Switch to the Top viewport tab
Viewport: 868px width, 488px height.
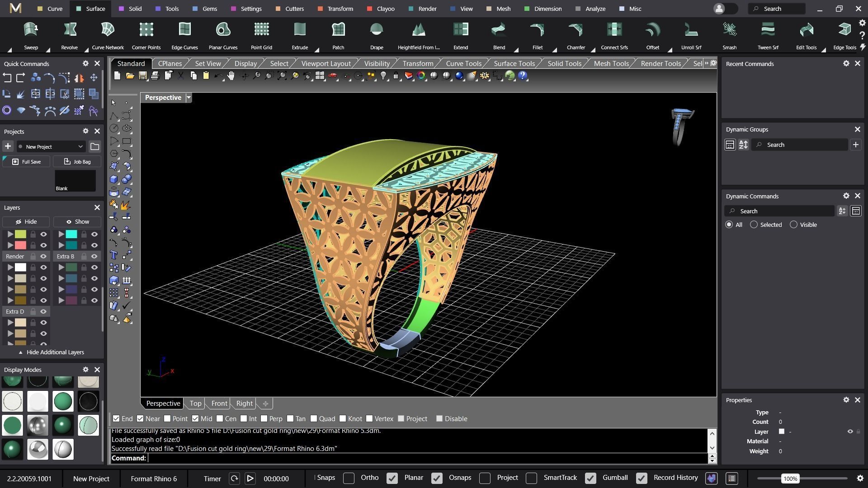195,404
